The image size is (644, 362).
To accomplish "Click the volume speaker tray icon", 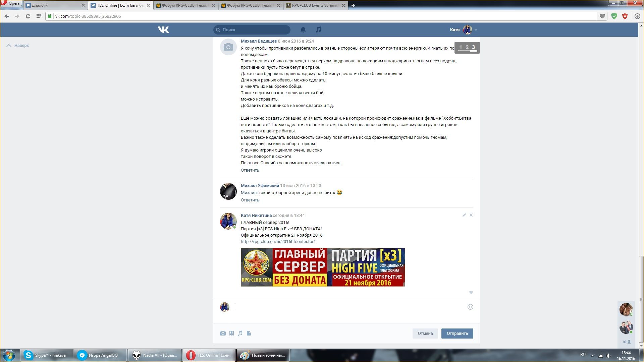I will pyautogui.click(x=608, y=356).
